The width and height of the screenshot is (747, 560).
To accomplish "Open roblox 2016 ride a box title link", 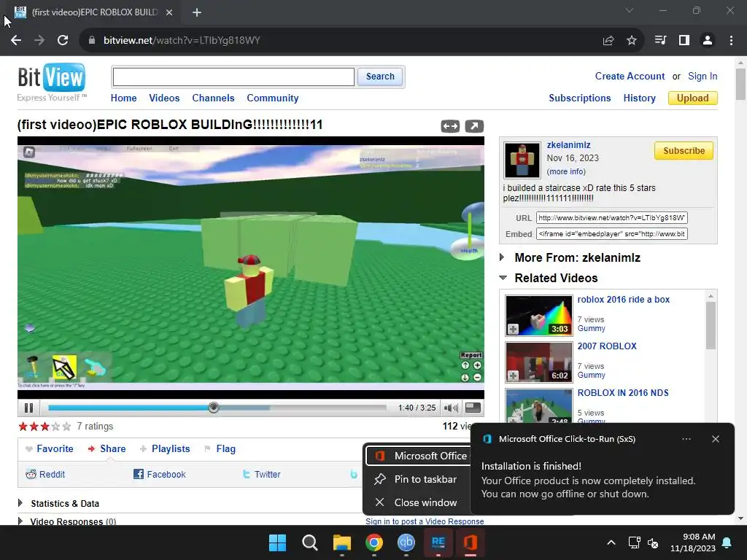I will click(x=623, y=300).
